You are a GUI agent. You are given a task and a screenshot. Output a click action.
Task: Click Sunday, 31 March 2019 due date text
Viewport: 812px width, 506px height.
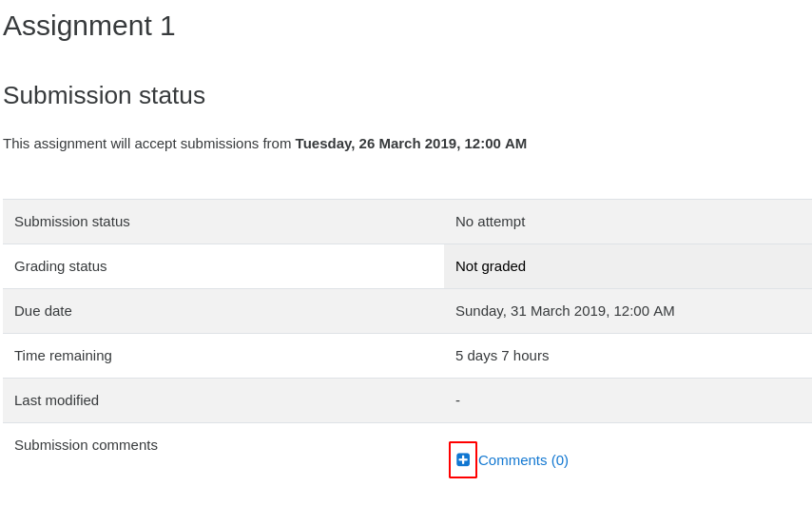[x=531, y=311]
